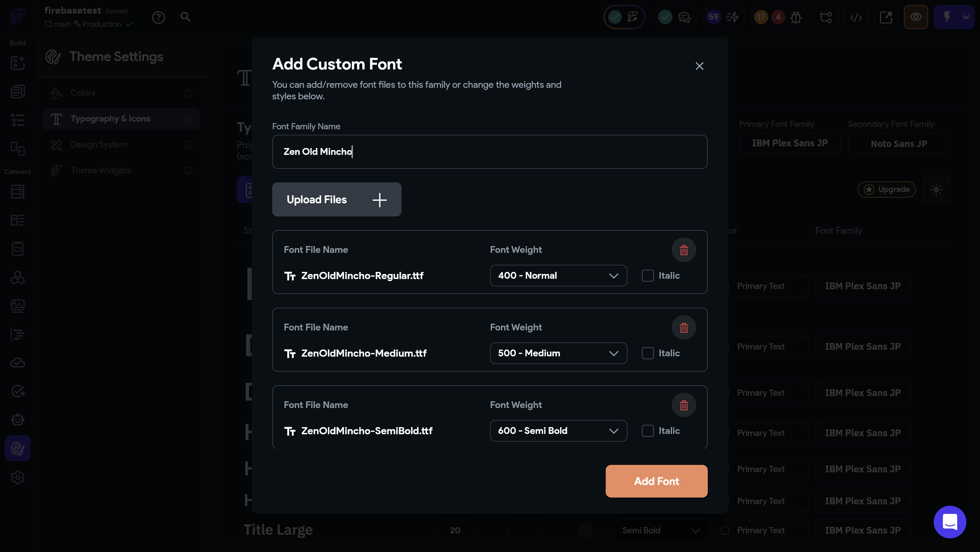This screenshot has height=552, width=980.
Task: Delete the ZenOldMincho-Regular.ttf font file
Action: [683, 250]
